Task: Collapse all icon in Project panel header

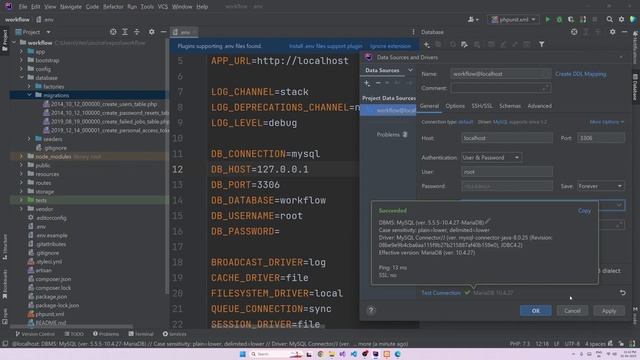Action: (137, 32)
